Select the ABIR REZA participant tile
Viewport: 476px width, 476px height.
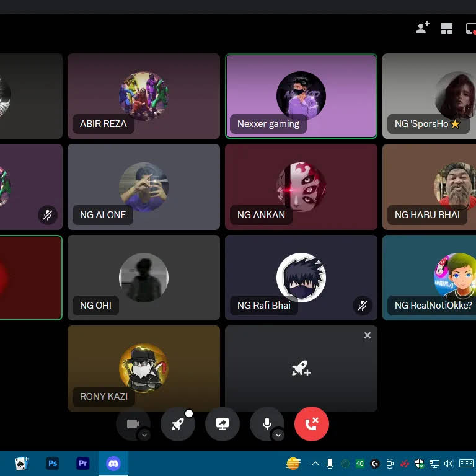tap(144, 96)
